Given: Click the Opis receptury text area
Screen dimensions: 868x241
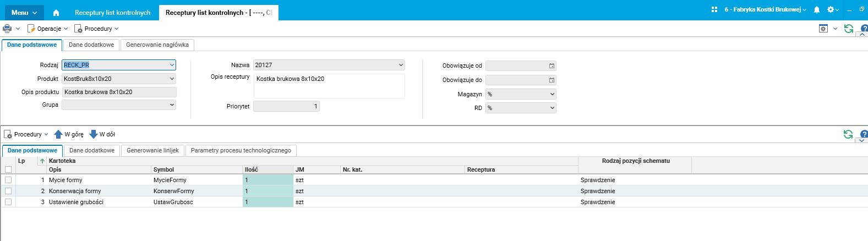Looking at the screenshot, I should (329, 86).
